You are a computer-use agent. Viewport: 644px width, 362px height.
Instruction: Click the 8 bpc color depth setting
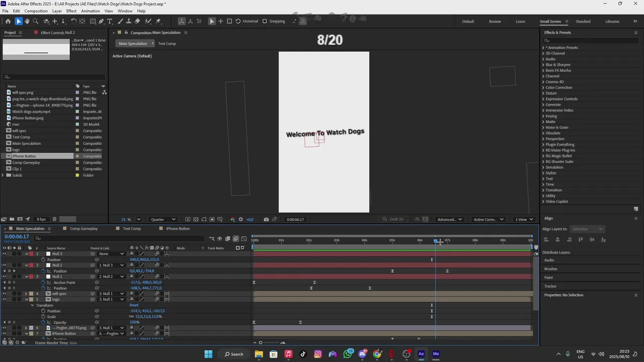[x=41, y=219]
